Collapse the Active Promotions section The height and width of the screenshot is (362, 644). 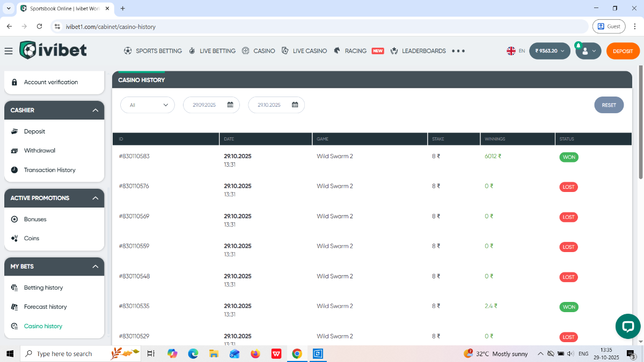click(95, 198)
